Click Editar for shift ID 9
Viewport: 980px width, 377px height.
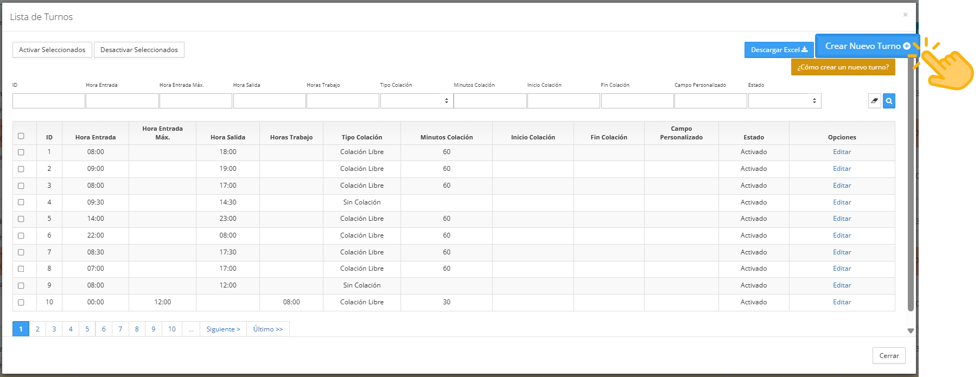point(842,285)
